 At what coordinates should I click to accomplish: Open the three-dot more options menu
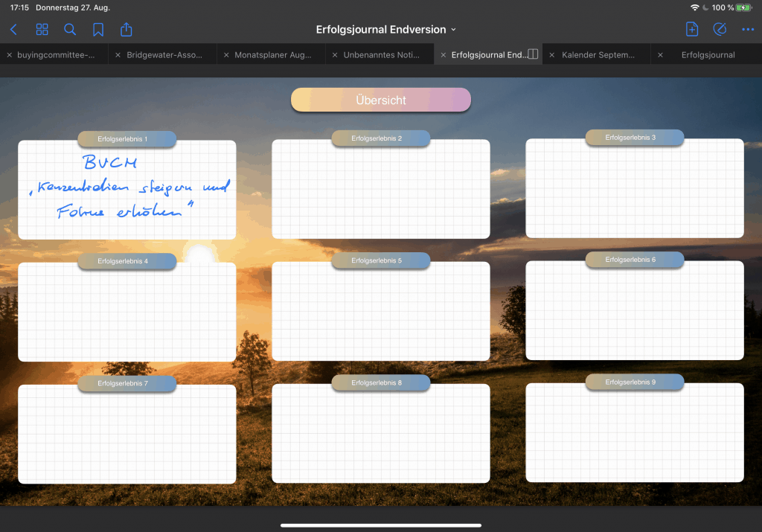click(x=748, y=30)
